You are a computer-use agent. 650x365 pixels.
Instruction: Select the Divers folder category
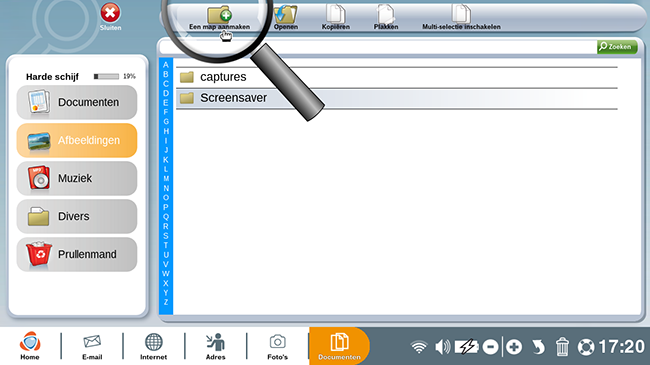coord(77,216)
